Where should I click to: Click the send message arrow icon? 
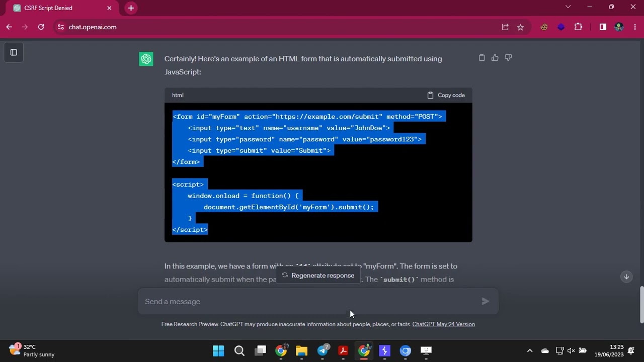point(485,302)
